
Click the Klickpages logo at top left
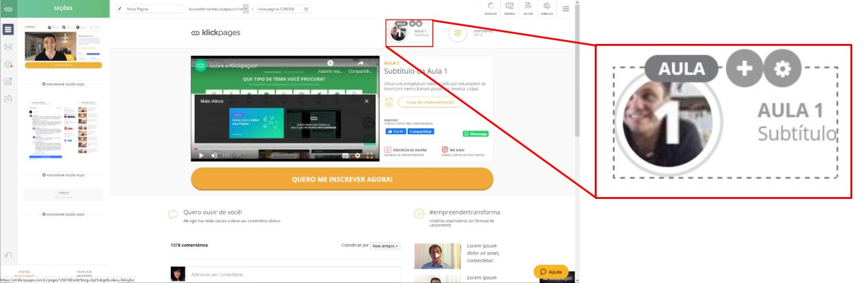[x=8, y=9]
